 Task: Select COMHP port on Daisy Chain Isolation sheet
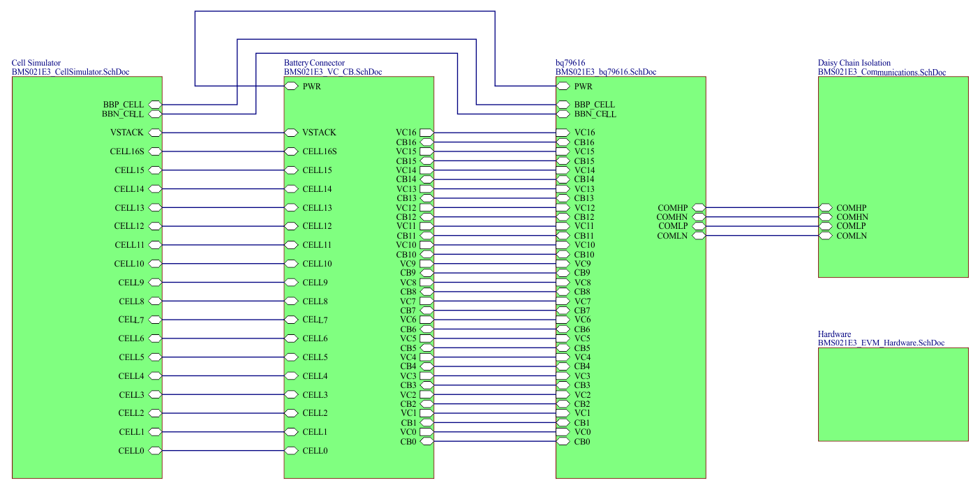826,208
